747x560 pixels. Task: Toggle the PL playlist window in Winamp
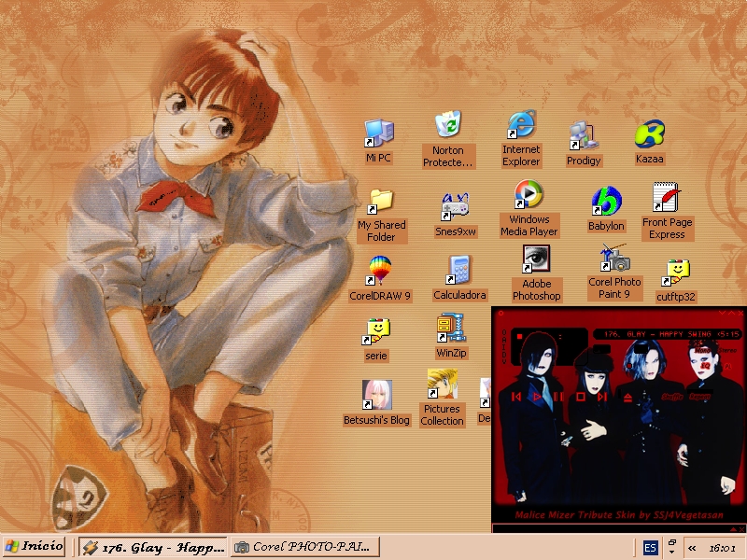click(x=727, y=367)
